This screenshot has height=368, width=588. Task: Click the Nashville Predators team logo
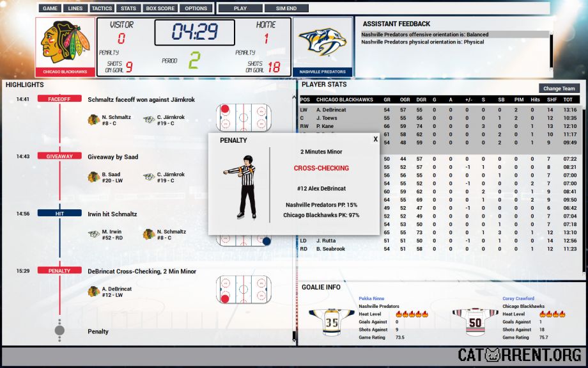click(x=323, y=42)
